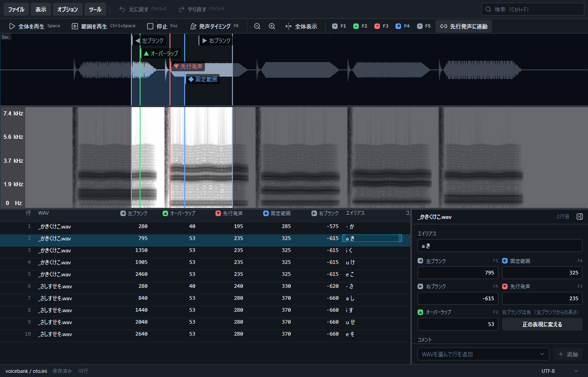Viewport: 588px width, 377px height.
Task: Fit view with 全体表示
Action: pyautogui.click(x=301, y=26)
